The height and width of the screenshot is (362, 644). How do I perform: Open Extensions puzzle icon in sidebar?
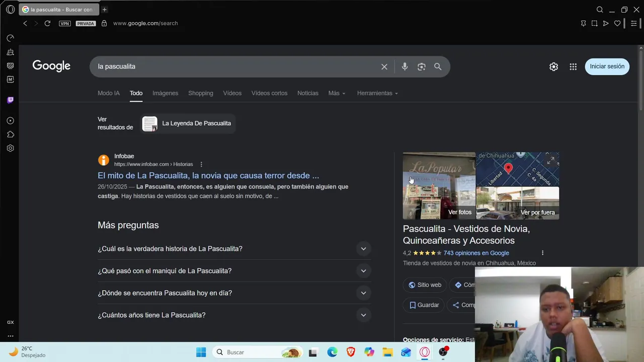(x=10, y=134)
